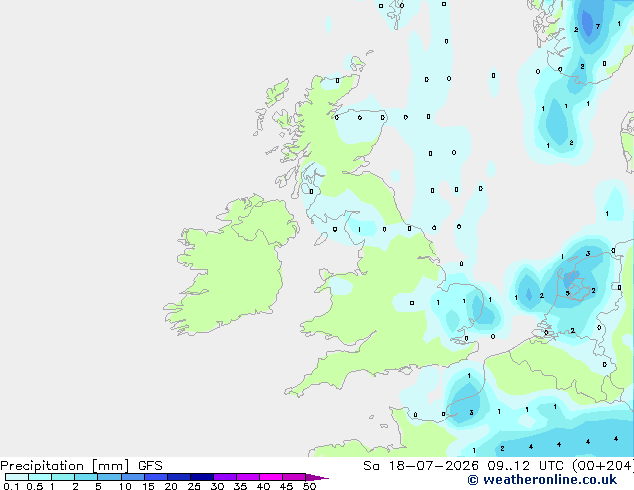Select the 1–2 mm legend swatch

point(63,477)
